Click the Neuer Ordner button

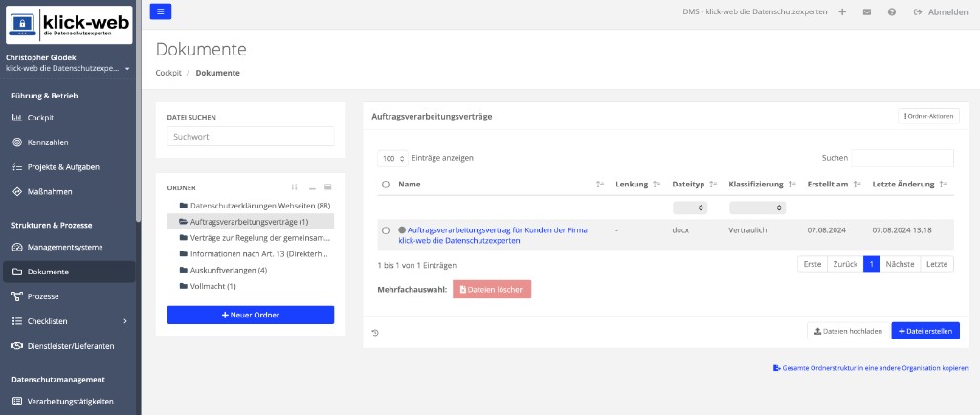pos(251,316)
